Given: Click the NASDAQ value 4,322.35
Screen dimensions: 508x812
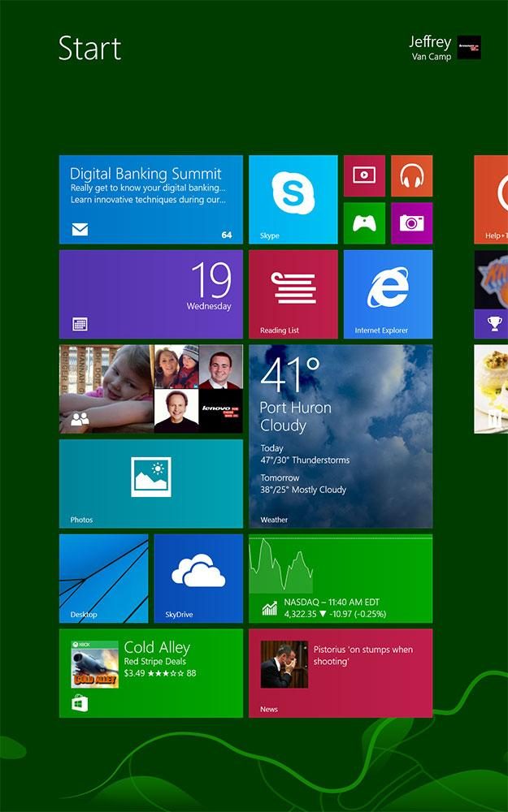Looking at the screenshot, I should click(x=301, y=614).
